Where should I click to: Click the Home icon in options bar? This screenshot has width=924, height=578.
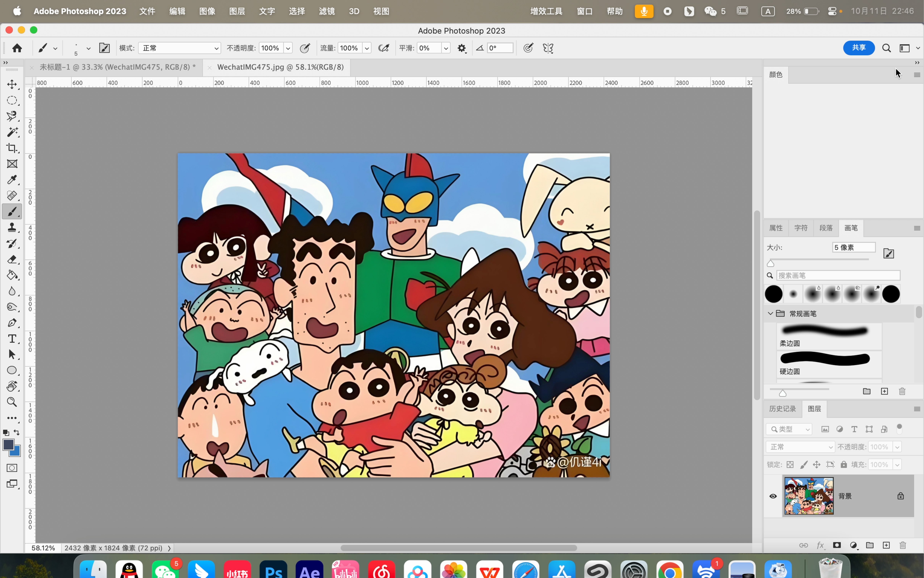(17, 48)
